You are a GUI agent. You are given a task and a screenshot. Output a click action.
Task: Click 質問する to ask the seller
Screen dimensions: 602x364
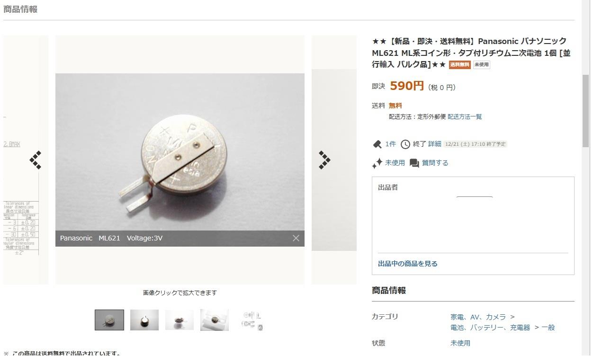(435, 163)
